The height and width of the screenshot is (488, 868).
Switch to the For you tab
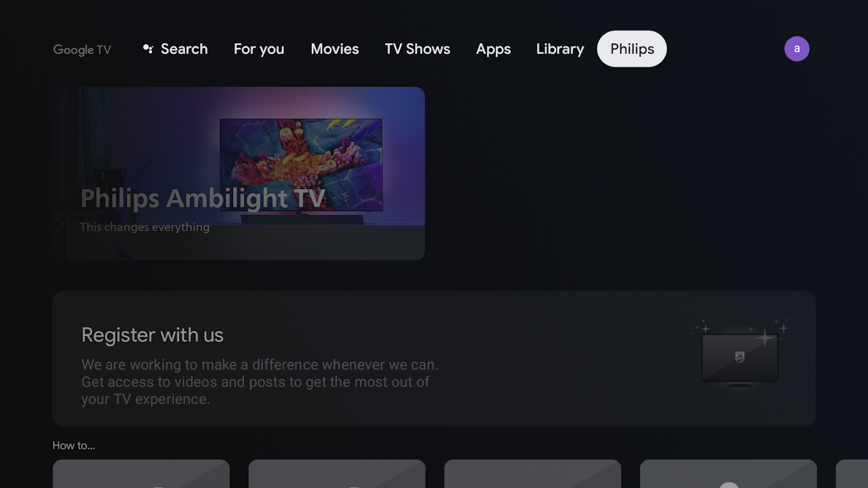point(259,49)
